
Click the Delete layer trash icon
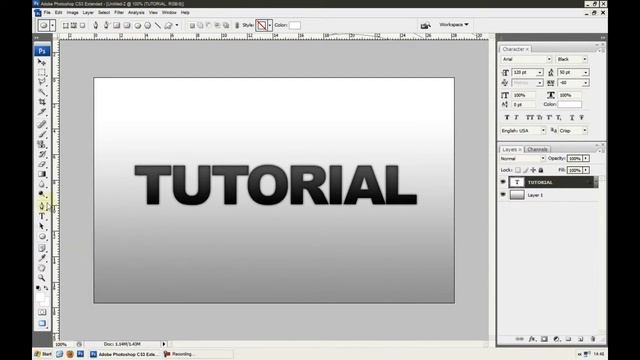tap(593, 339)
